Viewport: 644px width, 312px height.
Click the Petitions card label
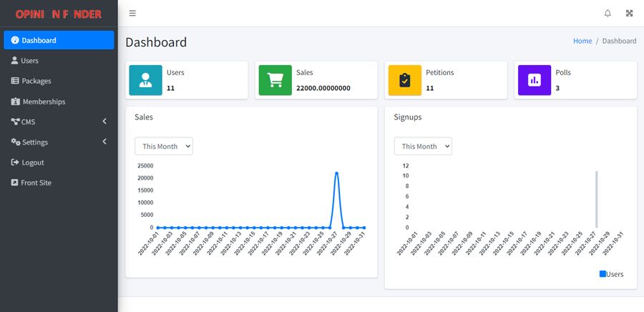(x=440, y=72)
